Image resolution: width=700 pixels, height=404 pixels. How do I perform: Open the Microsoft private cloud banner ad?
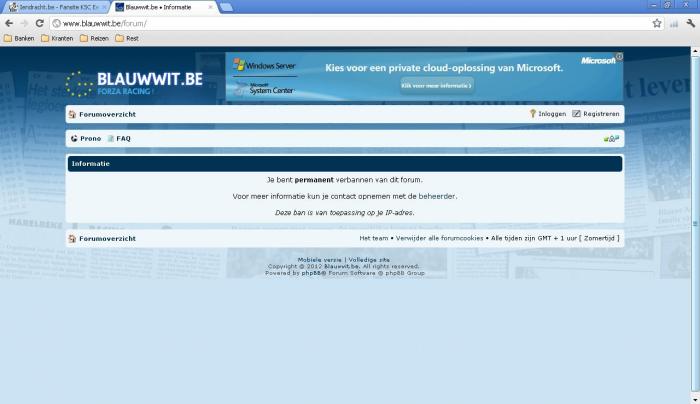point(424,77)
